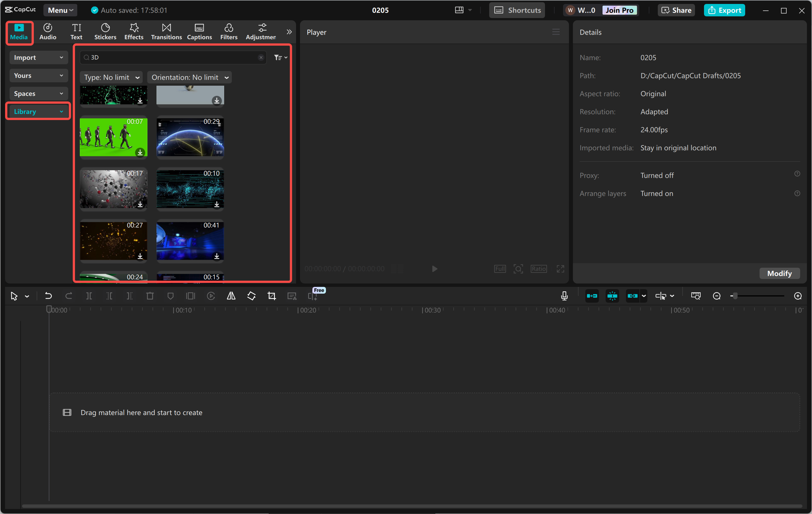The width and height of the screenshot is (812, 514).
Task: Toggle linked selection in the timeline toolbar
Action: tap(633, 296)
